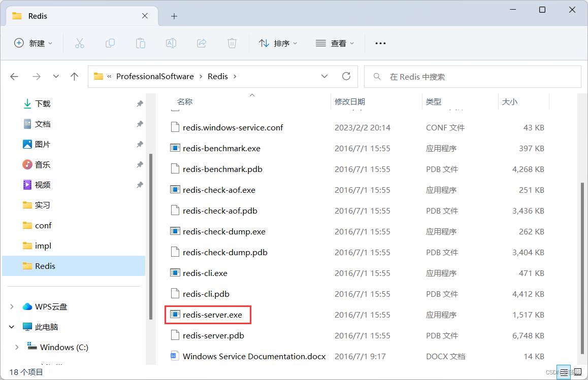Switch to details view in status bar
588x380 pixels.
[564, 372]
